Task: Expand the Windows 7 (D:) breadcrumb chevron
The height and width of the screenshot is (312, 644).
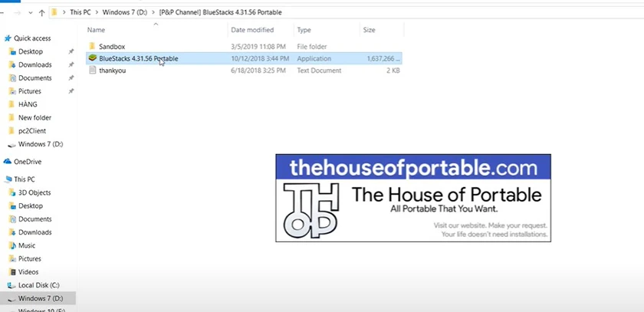Action: tap(153, 12)
